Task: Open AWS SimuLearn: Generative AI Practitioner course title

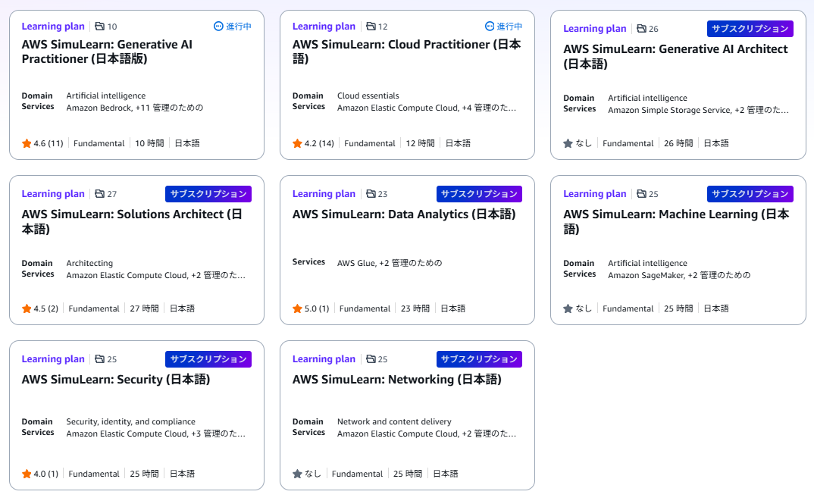Action: pyautogui.click(x=107, y=52)
